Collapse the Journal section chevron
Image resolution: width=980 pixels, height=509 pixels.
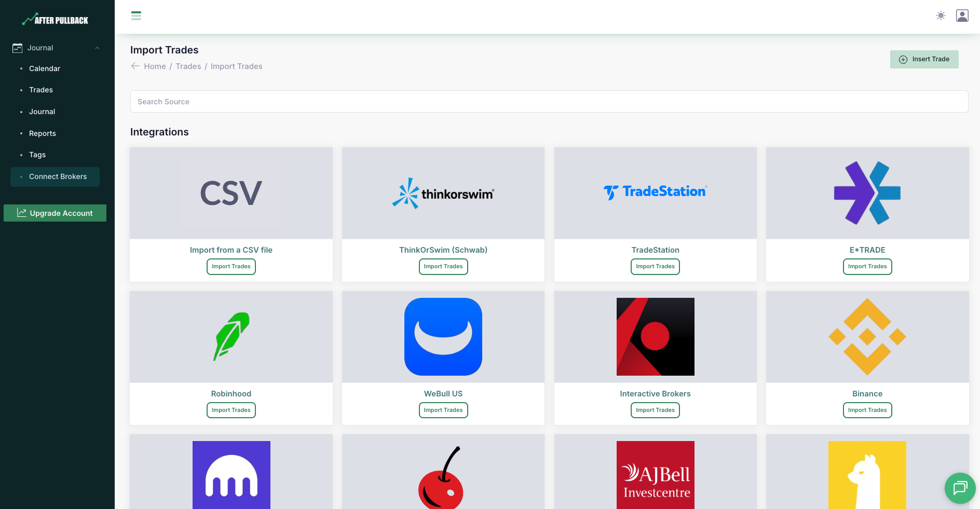click(x=97, y=48)
